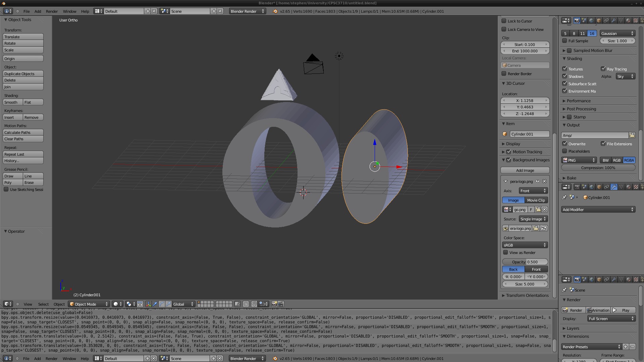This screenshot has width=644, height=362.
Task: Click the Smooth shading button
Action: pyautogui.click(x=13, y=102)
